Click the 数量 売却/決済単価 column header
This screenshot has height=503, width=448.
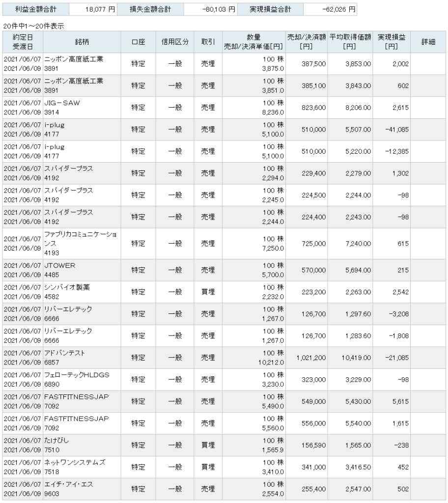click(253, 42)
